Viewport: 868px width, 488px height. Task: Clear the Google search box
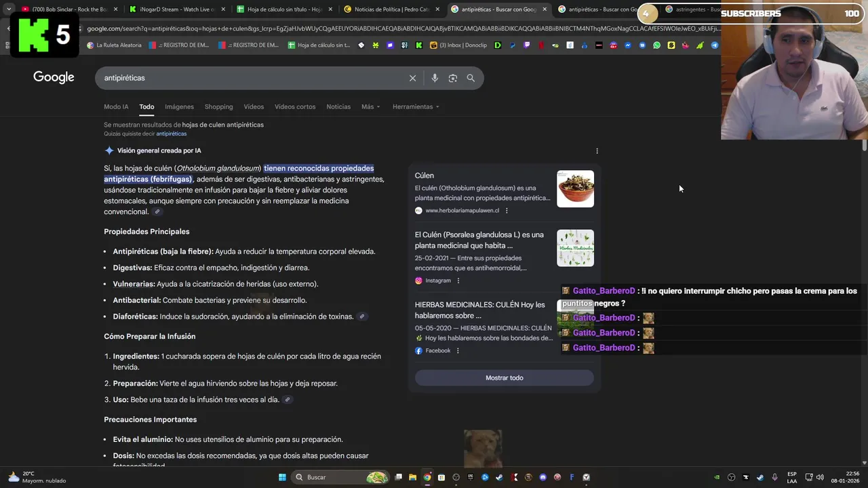(x=412, y=78)
